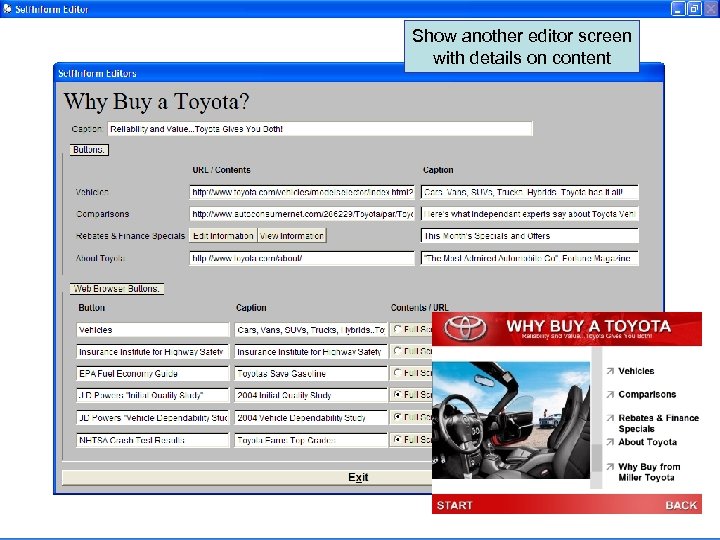This screenshot has width=720, height=540.
Task: Restore the SelfInform Editor window
Action: (695, 9)
